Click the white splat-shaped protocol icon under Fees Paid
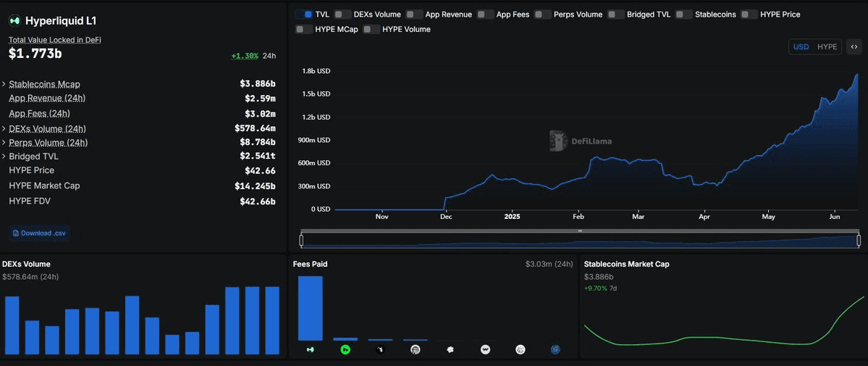This screenshot has width=868, height=366. point(450,349)
